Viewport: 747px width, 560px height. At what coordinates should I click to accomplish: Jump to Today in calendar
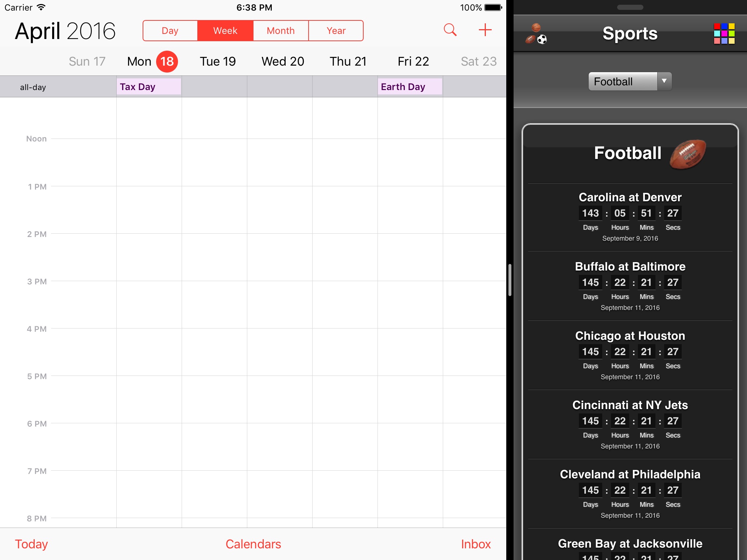[31, 544]
